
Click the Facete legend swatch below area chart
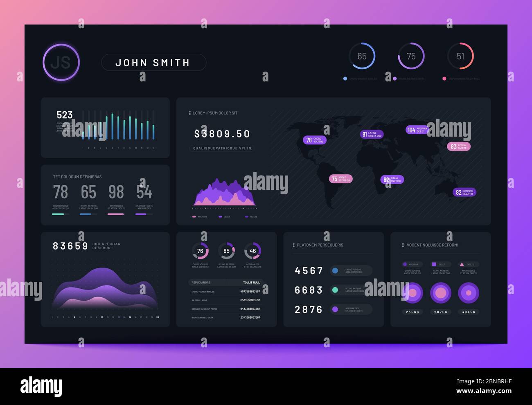pos(246,216)
